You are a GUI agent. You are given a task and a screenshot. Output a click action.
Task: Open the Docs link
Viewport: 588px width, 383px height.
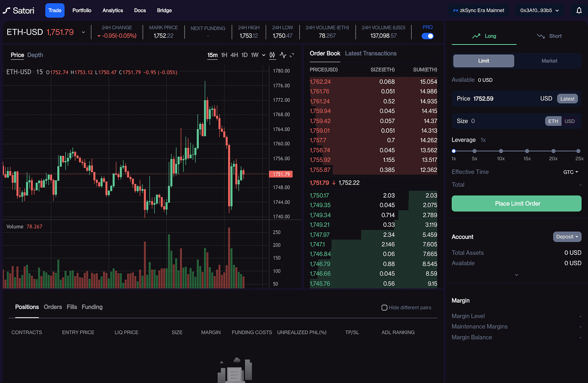pyautogui.click(x=140, y=10)
